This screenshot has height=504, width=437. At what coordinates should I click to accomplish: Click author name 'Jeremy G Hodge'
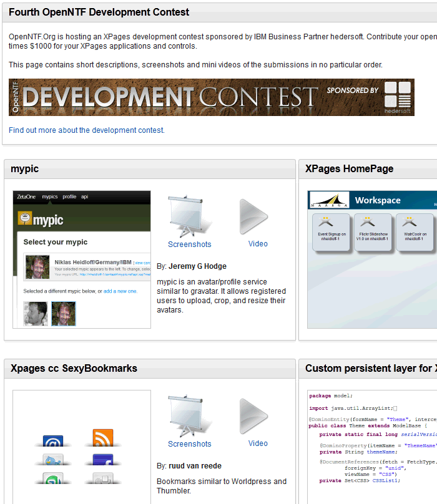click(197, 266)
